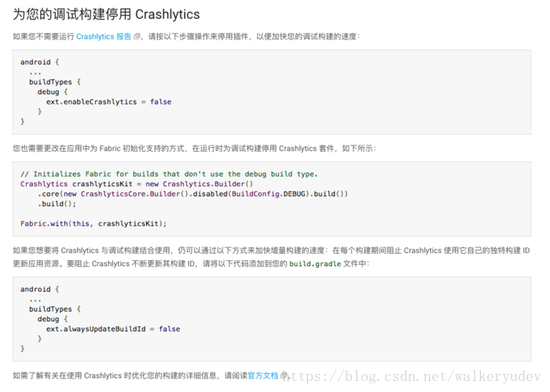This screenshot has height=392, width=550.
Task: Click 'android {' in the first code block
Action: click(x=39, y=62)
